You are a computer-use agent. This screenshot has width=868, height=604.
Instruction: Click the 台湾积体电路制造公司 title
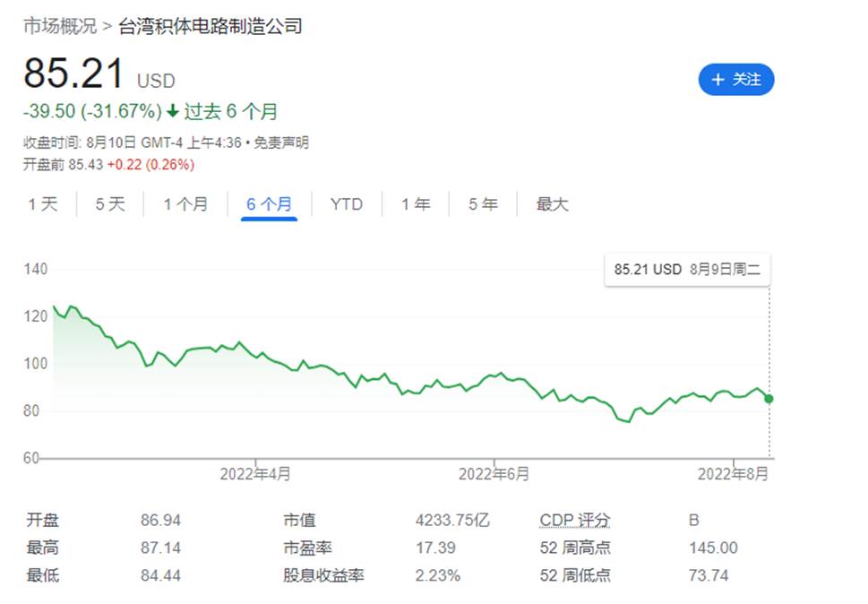click(x=211, y=26)
